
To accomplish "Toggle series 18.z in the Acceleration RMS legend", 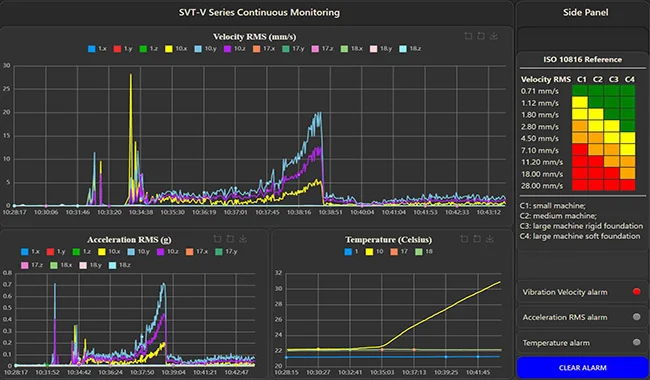I will 120,265.
